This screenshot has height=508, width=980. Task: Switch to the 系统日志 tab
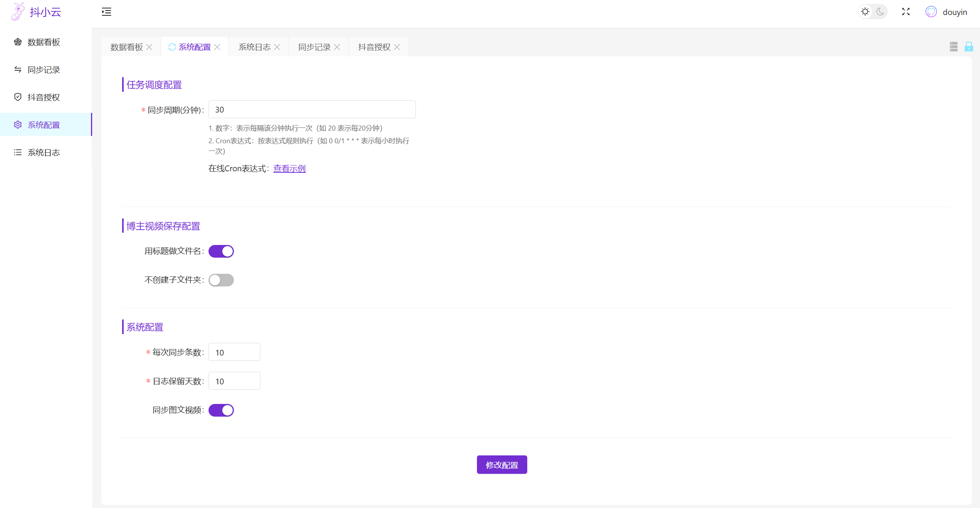255,47
